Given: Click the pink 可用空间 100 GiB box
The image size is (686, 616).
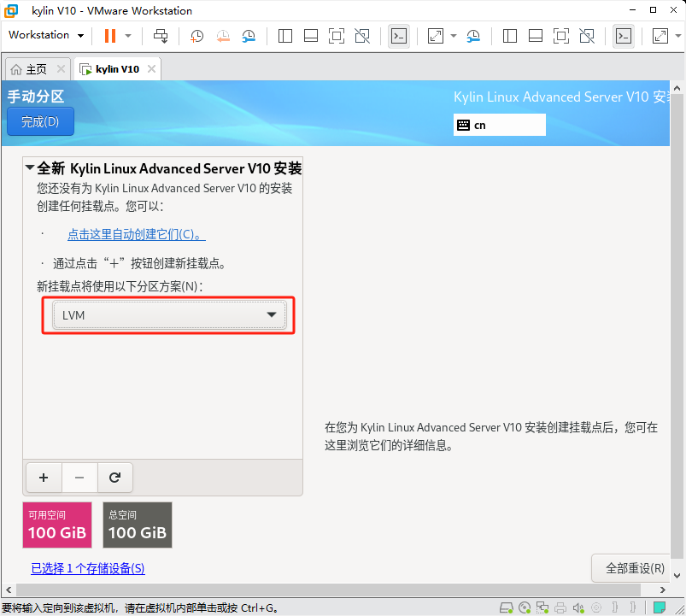Looking at the screenshot, I should [57, 525].
